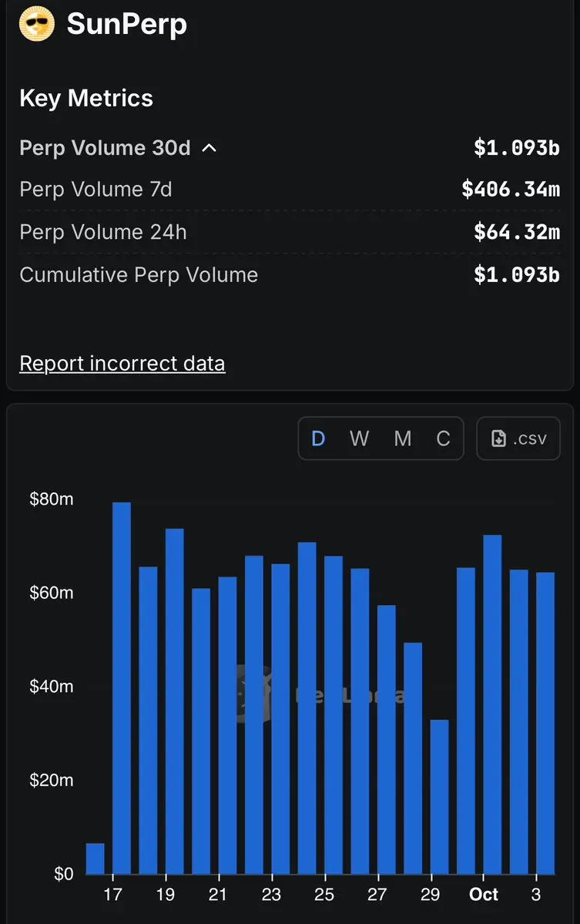Click the SunPerp sunglasses logo icon
The image size is (580, 924).
[36, 25]
